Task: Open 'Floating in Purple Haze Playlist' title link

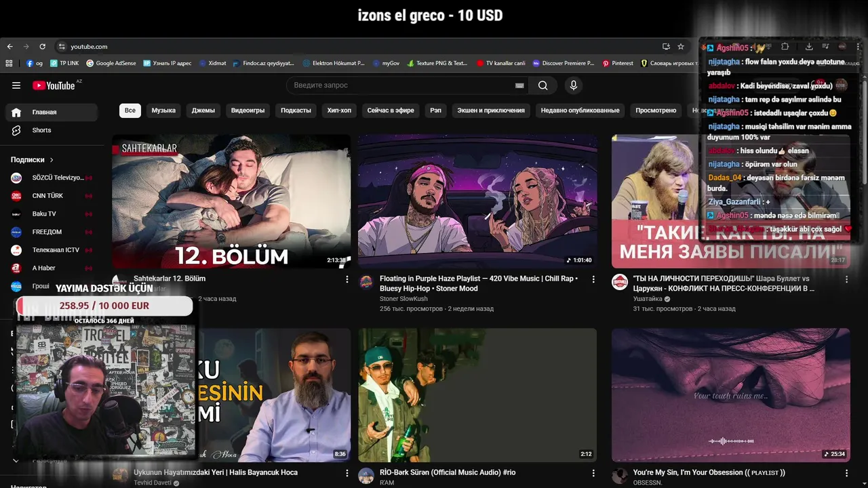Action: coord(479,283)
